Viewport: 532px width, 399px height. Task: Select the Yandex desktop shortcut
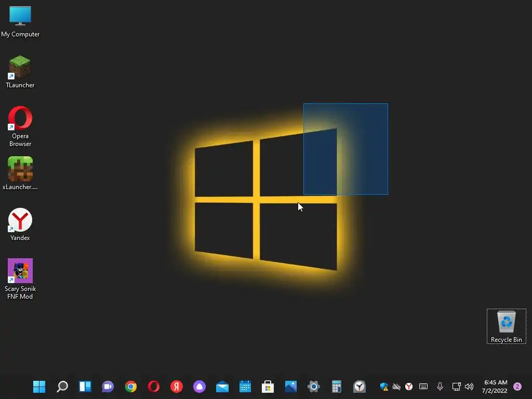pos(20,224)
